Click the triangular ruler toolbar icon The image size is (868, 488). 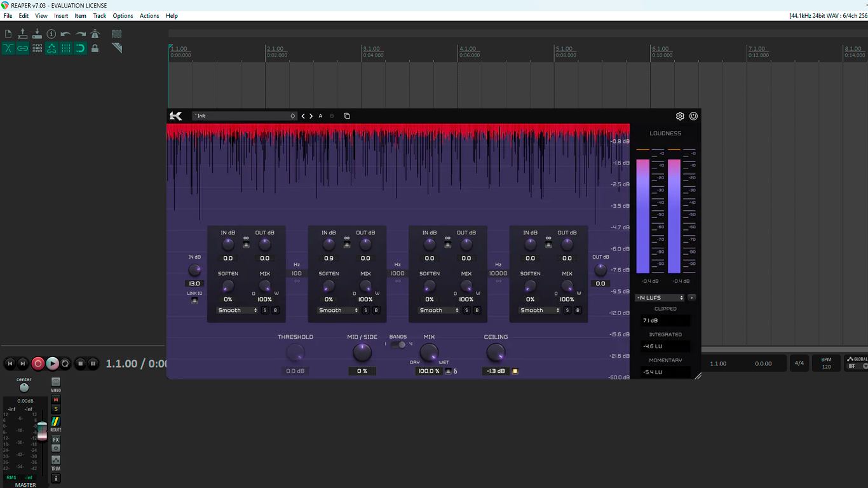point(117,48)
